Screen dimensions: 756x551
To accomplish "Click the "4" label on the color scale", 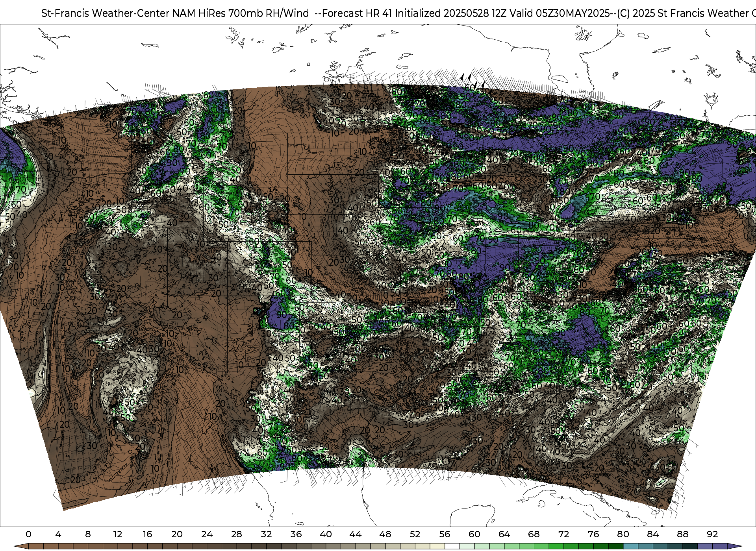I will coord(58,534).
